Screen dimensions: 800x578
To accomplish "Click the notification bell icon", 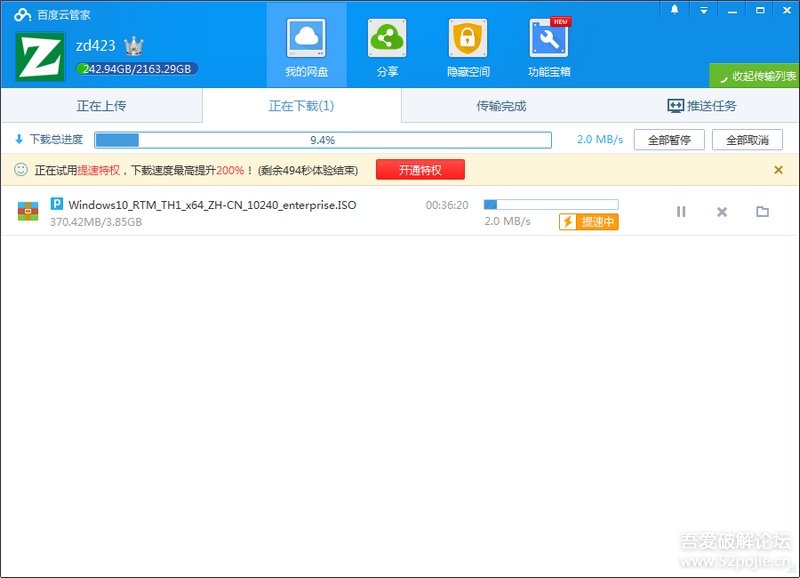I will point(675,9).
